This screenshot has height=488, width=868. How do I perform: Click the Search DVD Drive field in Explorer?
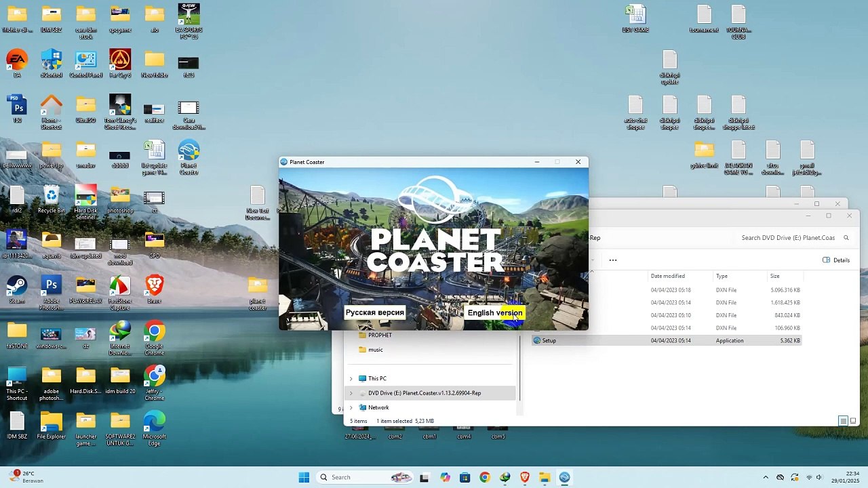(788, 238)
